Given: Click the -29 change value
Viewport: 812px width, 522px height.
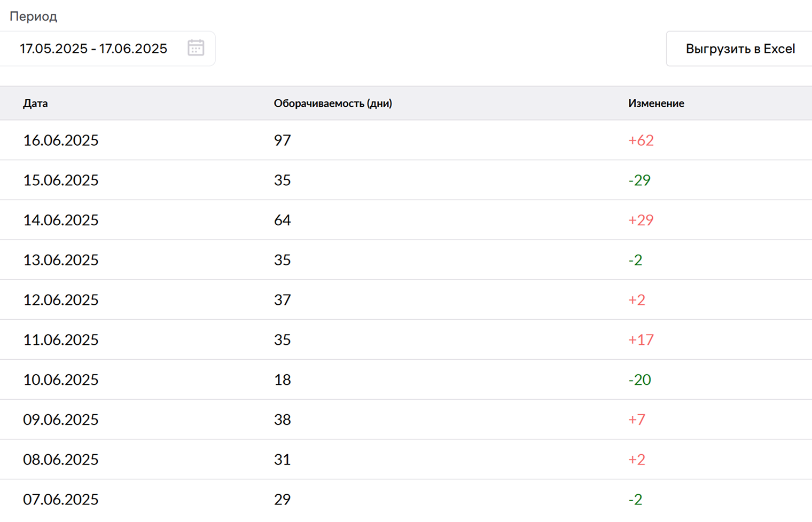Looking at the screenshot, I should [639, 180].
